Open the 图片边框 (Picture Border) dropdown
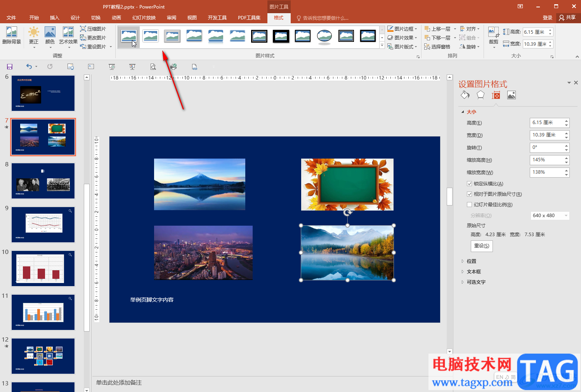The height and width of the screenshot is (392, 581). 402,29
